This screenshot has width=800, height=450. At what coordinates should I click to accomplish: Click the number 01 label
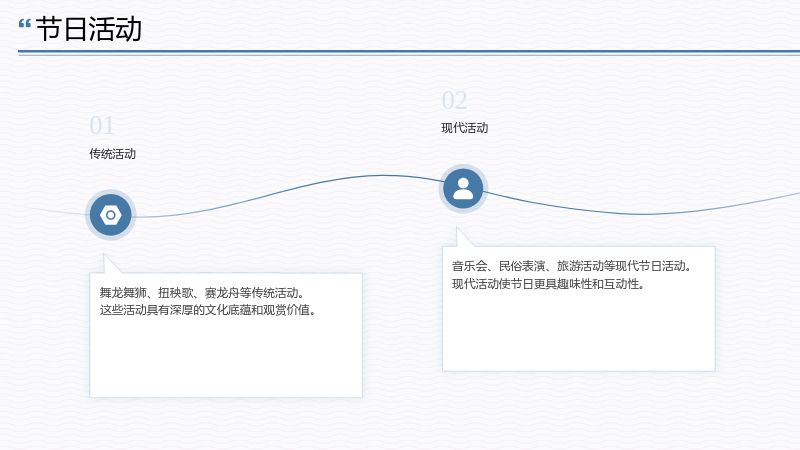[102, 126]
